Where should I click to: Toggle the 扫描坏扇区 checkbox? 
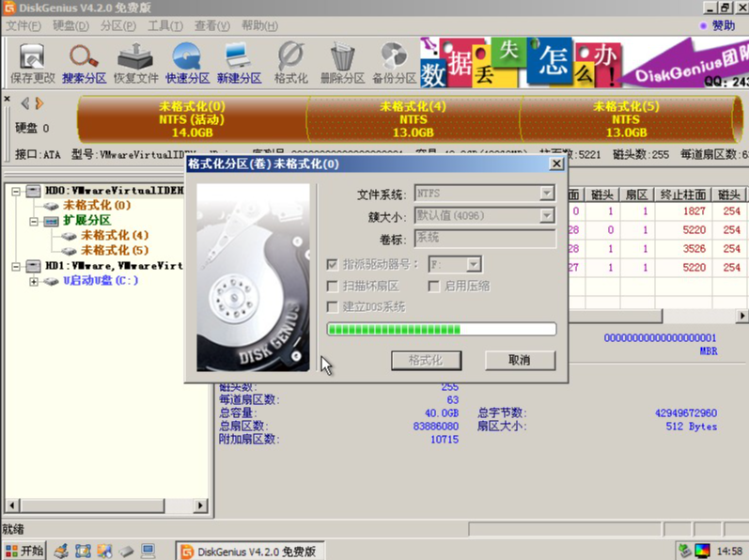point(333,286)
